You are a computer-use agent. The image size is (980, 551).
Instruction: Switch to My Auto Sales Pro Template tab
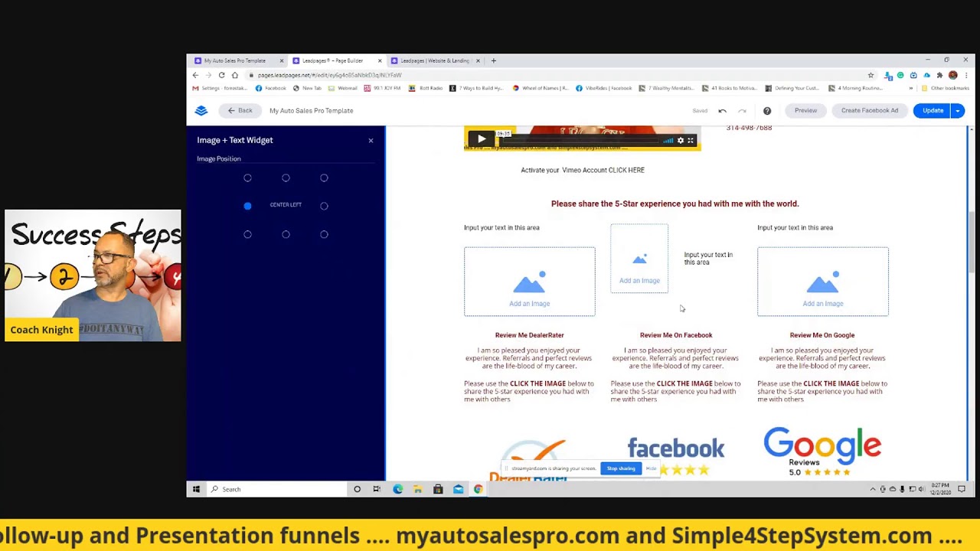pos(235,60)
